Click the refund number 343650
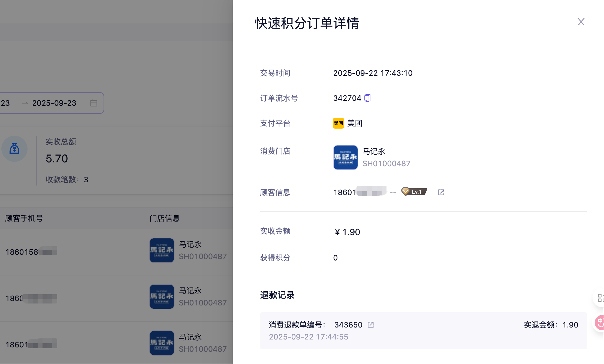 click(348, 325)
